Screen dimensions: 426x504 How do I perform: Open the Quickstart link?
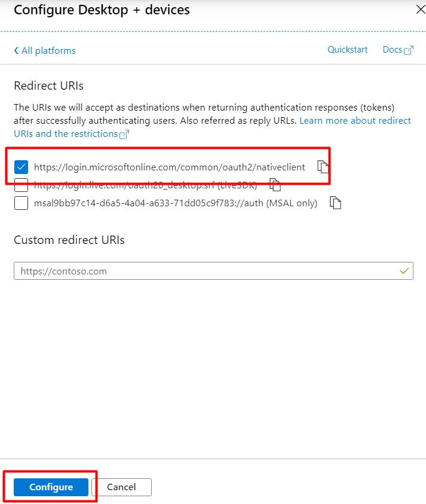[x=347, y=50]
